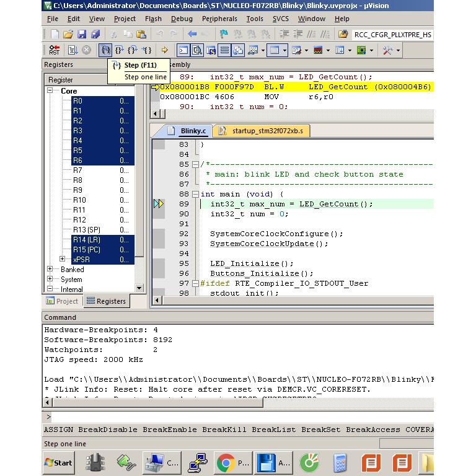The image size is (476, 476).
Task: Click the Step Out debug icon
Action: (x=133, y=50)
